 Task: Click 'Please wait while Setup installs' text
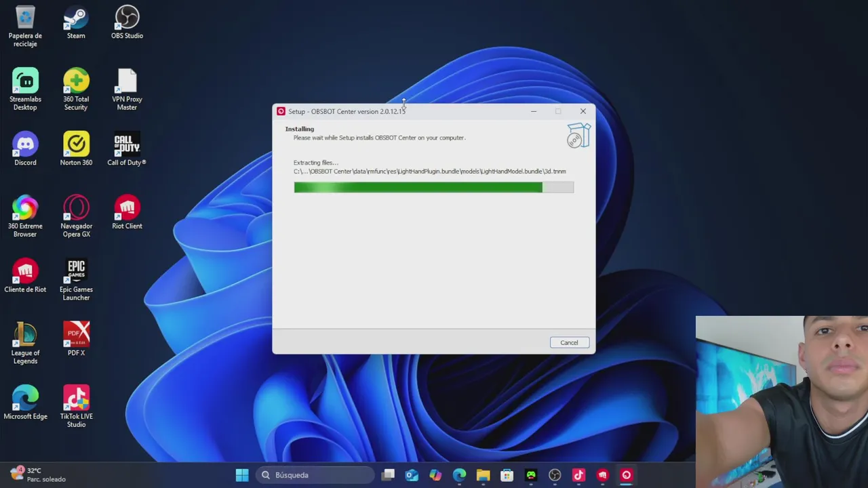point(379,138)
